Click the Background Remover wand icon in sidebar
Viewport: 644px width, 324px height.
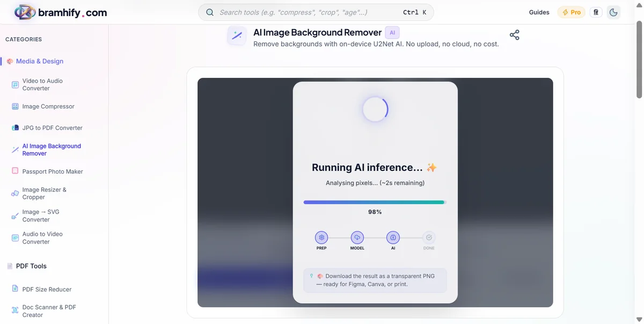point(15,150)
